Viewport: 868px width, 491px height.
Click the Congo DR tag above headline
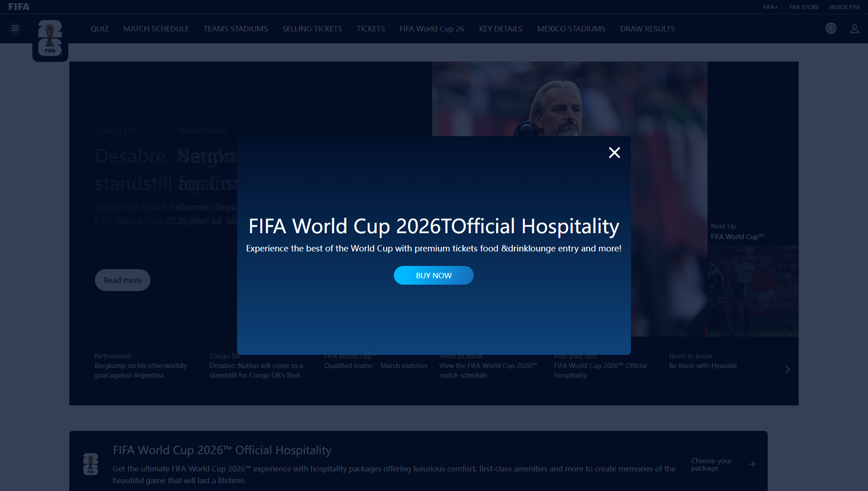coord(115,130)
